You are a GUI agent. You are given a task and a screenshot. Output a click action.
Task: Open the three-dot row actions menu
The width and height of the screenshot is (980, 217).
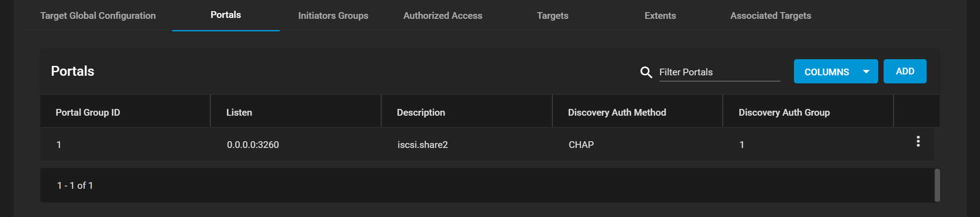click(x=918, y=141)
